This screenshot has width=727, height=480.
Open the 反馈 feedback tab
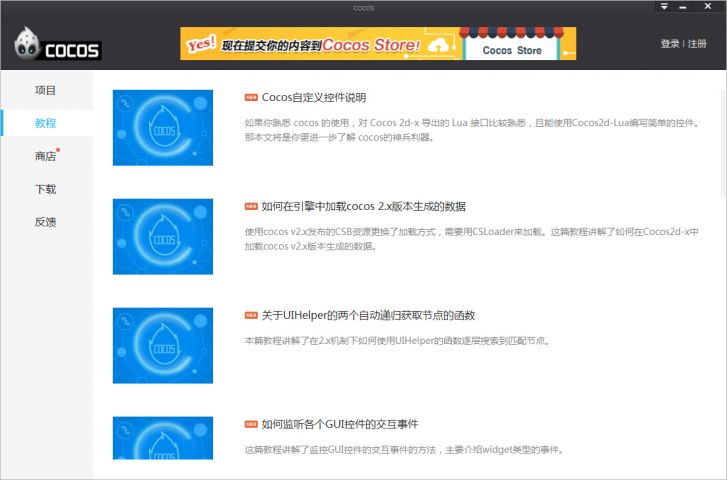coord(46,222)
